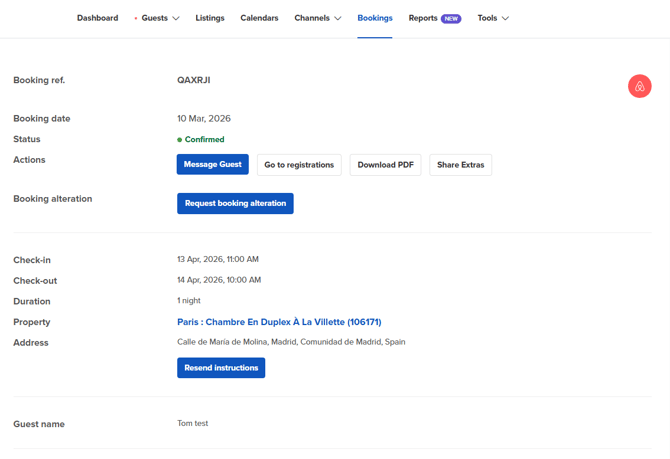The width and height of the screenshot is (670, 459).
Task: Request a booking alteration
Action: [235, 203]
